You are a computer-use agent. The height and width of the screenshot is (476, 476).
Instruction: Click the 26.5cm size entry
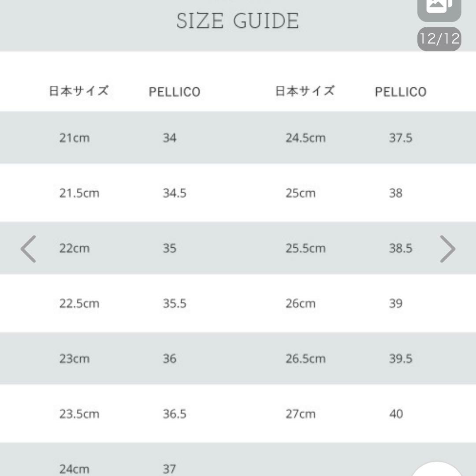pyautogui.click(x=305, y=359)
